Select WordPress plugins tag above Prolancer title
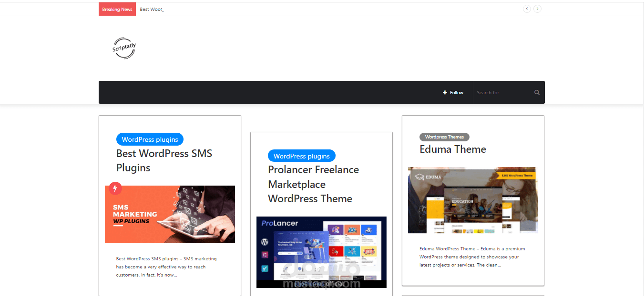Image resolution: width=644 pixels, height=296 pixels. (x=301, y=156)
